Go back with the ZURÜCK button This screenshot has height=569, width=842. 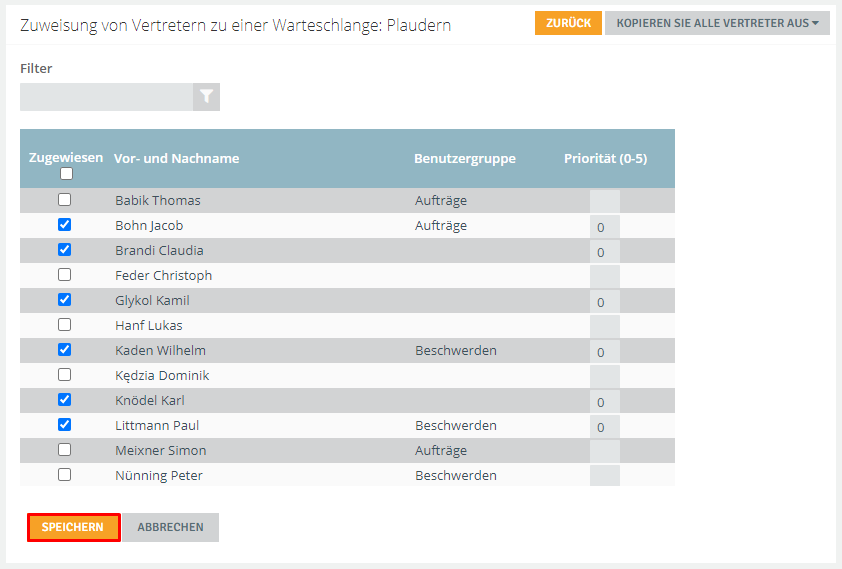point(568,23)
